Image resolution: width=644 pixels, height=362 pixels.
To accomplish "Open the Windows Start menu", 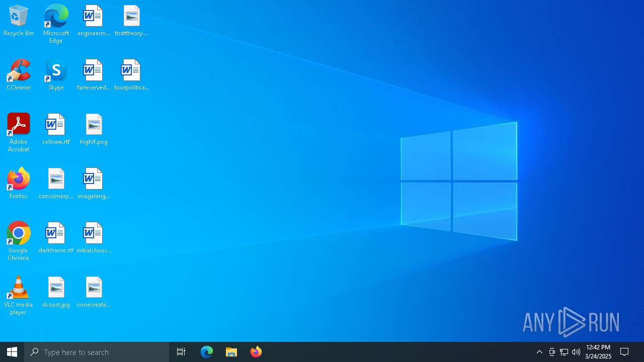I will click(12, 352).
